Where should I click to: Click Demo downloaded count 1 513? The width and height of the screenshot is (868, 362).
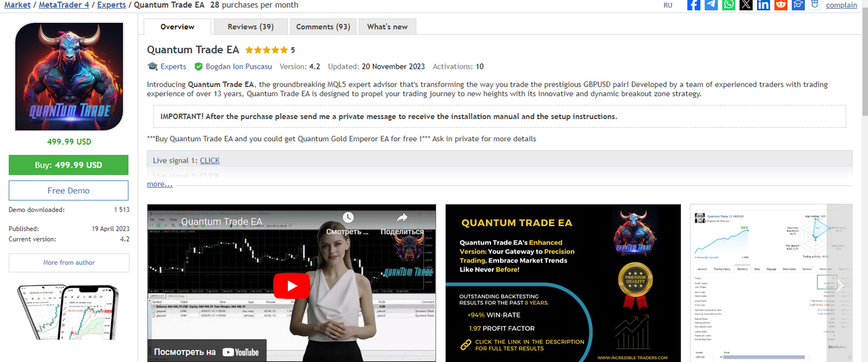coord(121,210)
